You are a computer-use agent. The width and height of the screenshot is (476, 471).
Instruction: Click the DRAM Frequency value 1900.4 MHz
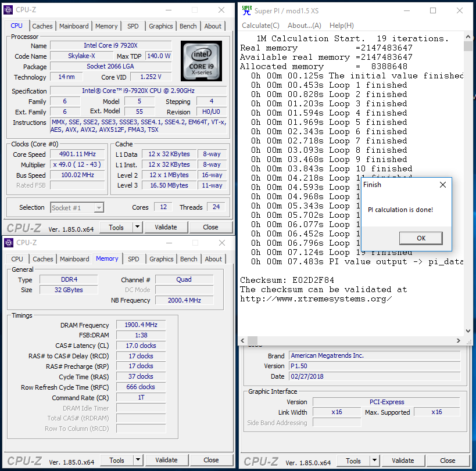tap(141, 325)
